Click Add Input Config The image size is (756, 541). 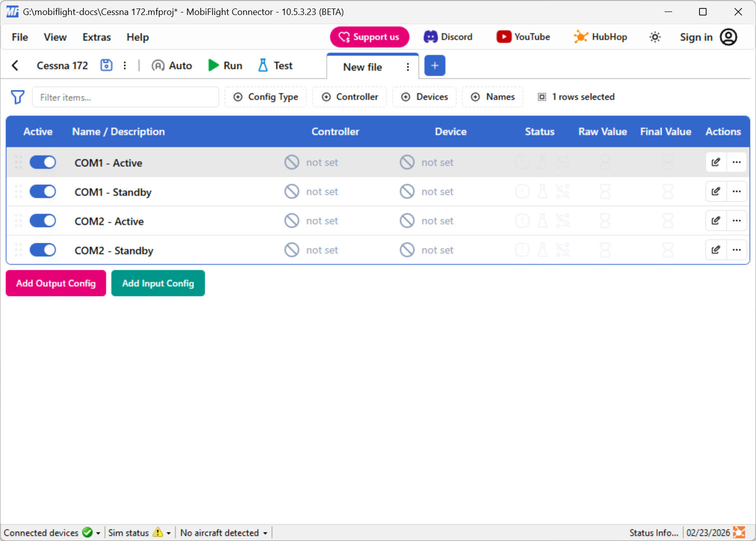158,283
